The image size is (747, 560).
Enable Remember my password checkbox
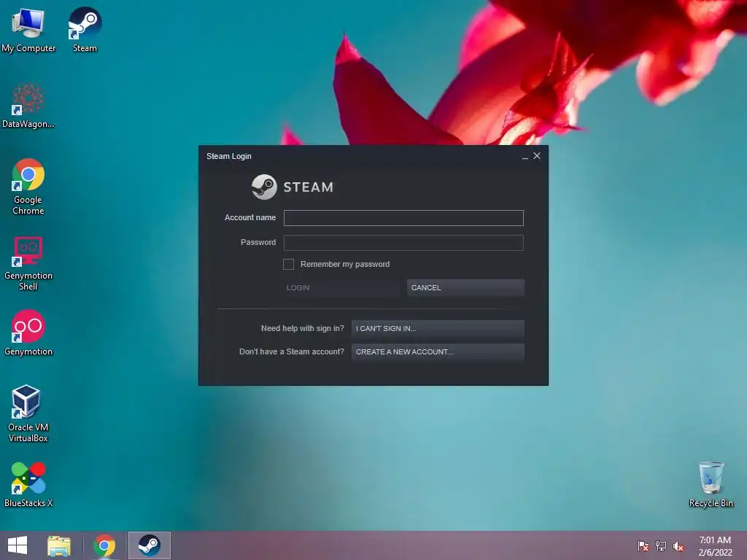pos(288,264)
